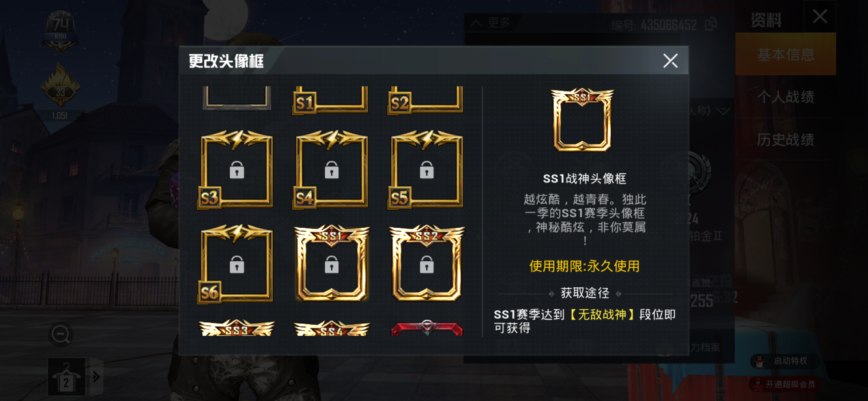Pick the S6 avatar frame
Viewport: 868px width, 401px height.
236,264
